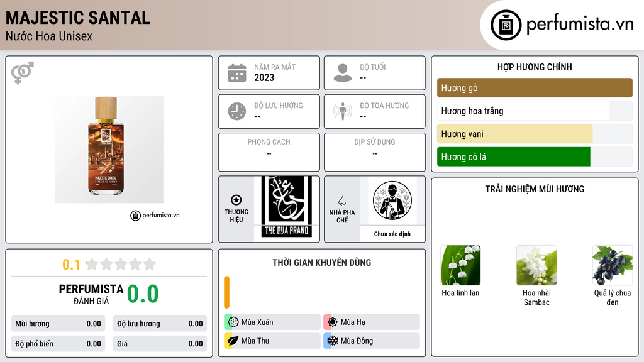Click the Hương gỗ accord bar
The height and width of the screenshot is (362, 644).
tap(535, 88)
